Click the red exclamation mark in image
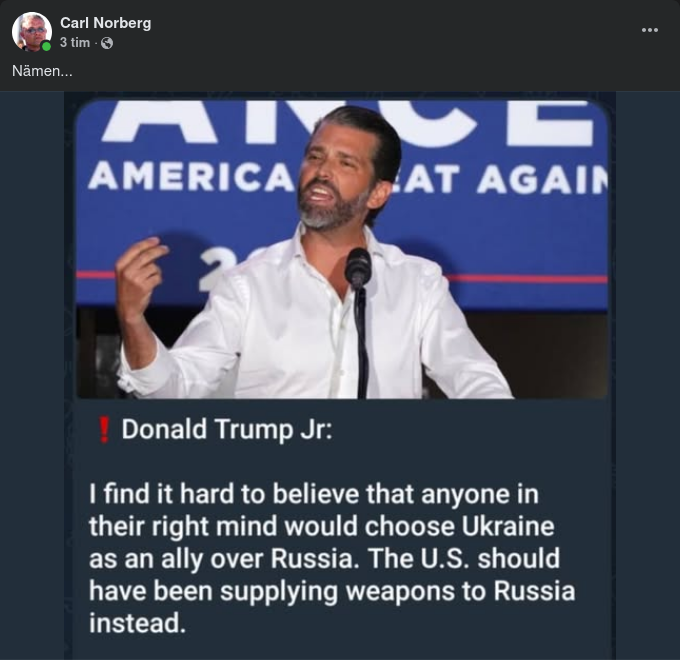Viewport: 680px width, 660px height. [103, 430]
